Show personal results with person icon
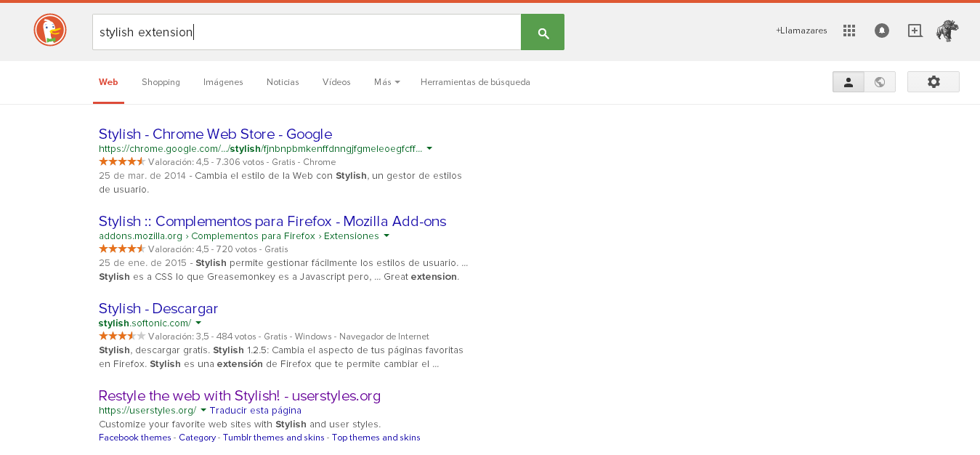The width and height of the screenshot is (980, 455). 848,82
